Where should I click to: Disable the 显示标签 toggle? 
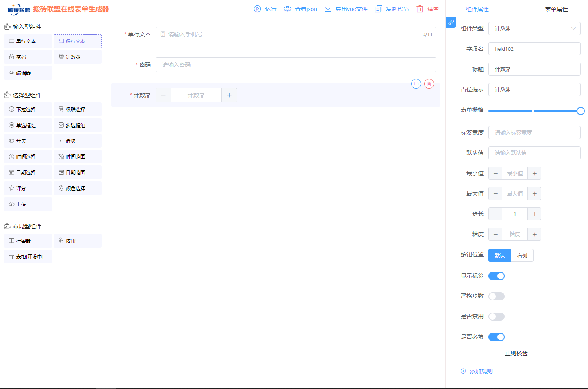pos(496,276)
